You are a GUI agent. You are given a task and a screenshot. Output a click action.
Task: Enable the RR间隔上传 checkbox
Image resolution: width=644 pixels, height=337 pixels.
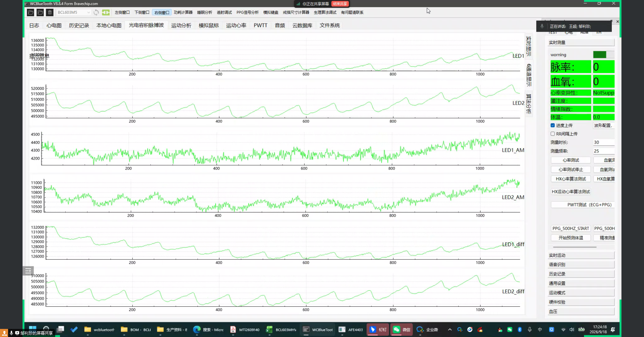point(552,134)
